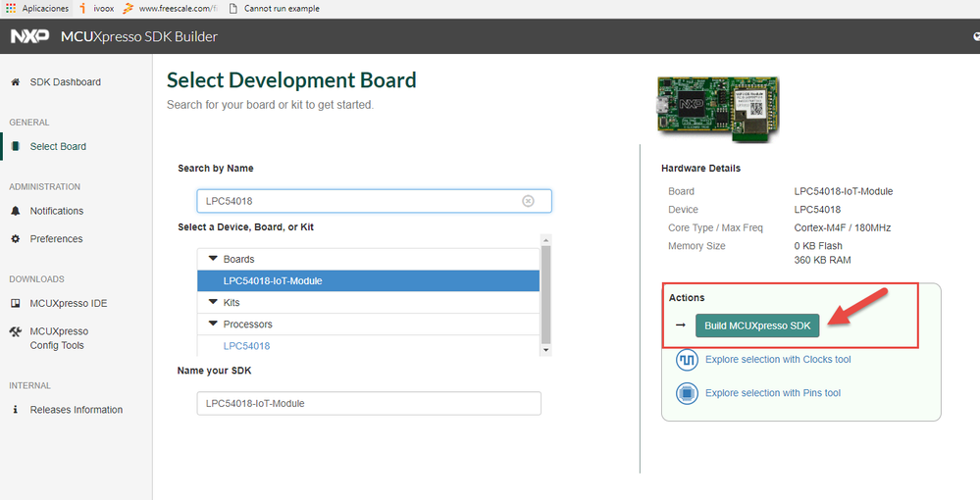Click the Pins tool chip icon
980x500 pixels.
(x=687, y=393)
